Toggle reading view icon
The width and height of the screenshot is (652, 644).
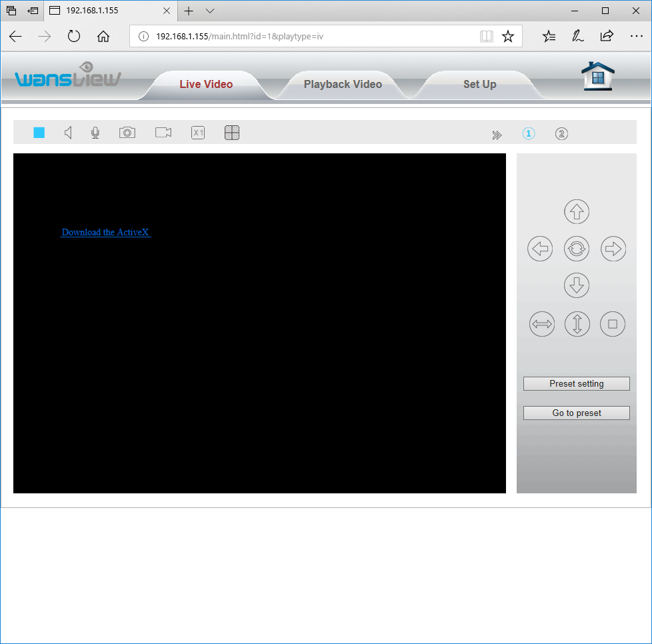coord(486,37)
